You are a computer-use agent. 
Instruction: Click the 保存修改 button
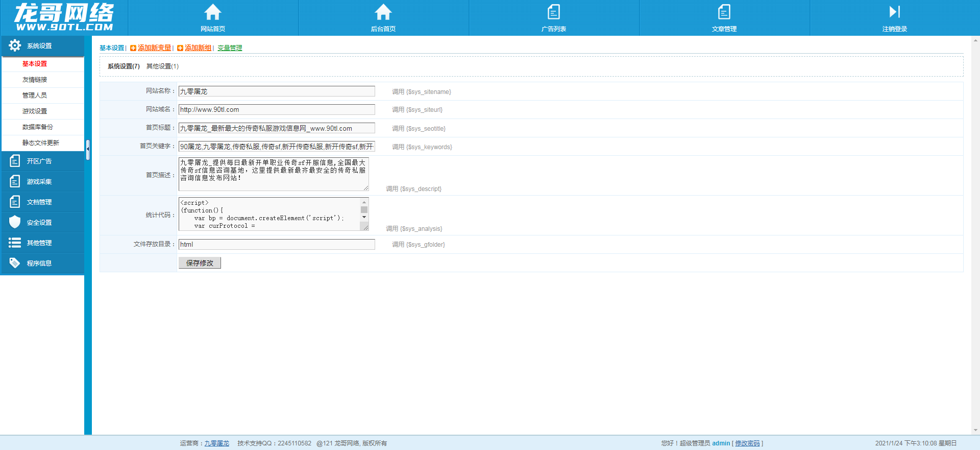tap(200, 263)
